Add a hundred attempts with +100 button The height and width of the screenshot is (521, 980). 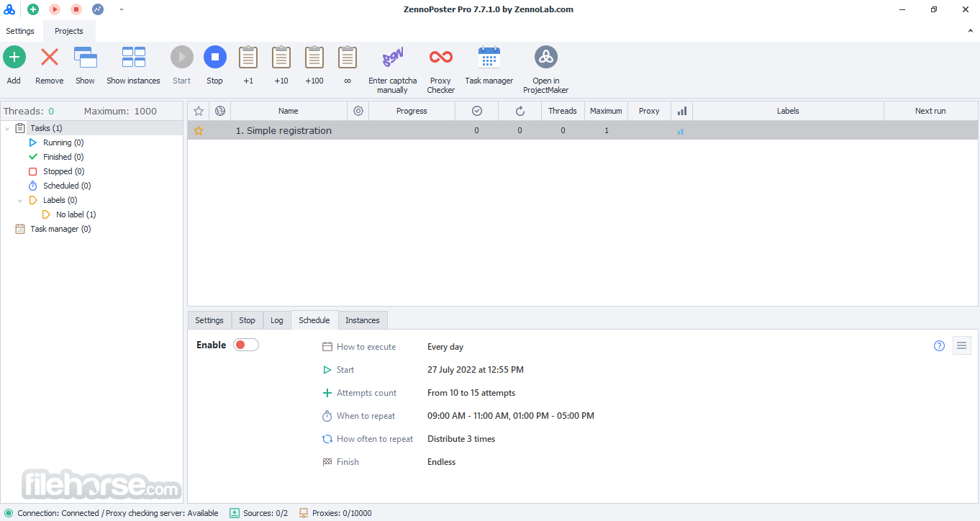point(314,65)
